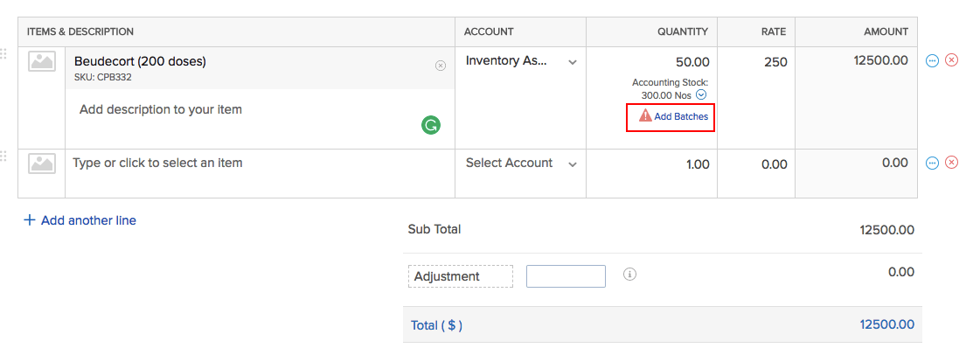
Task: Click the Beudecort item image placeholder
Action: pos(42,61)
